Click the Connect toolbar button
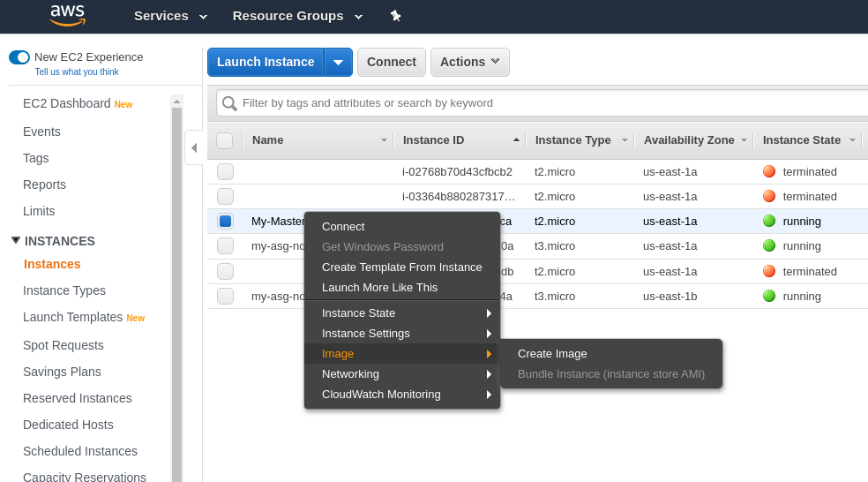The image size is (868, 482). (x=392, y=62)
